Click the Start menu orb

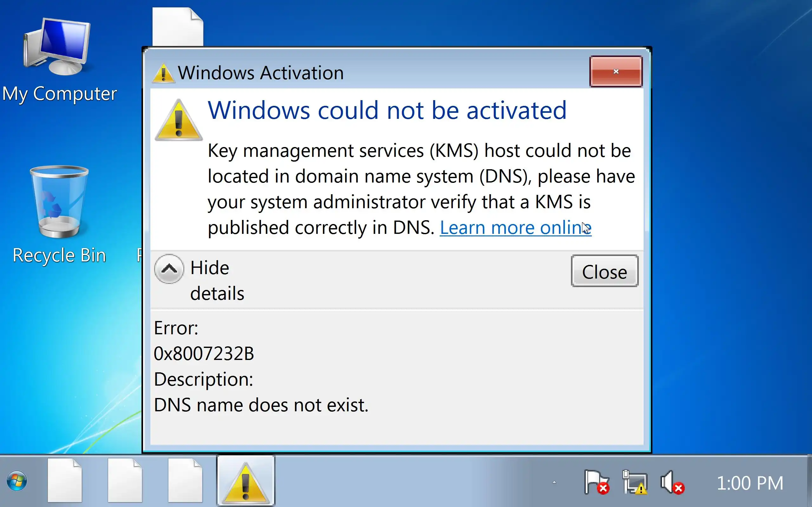(x=17, y=481)
